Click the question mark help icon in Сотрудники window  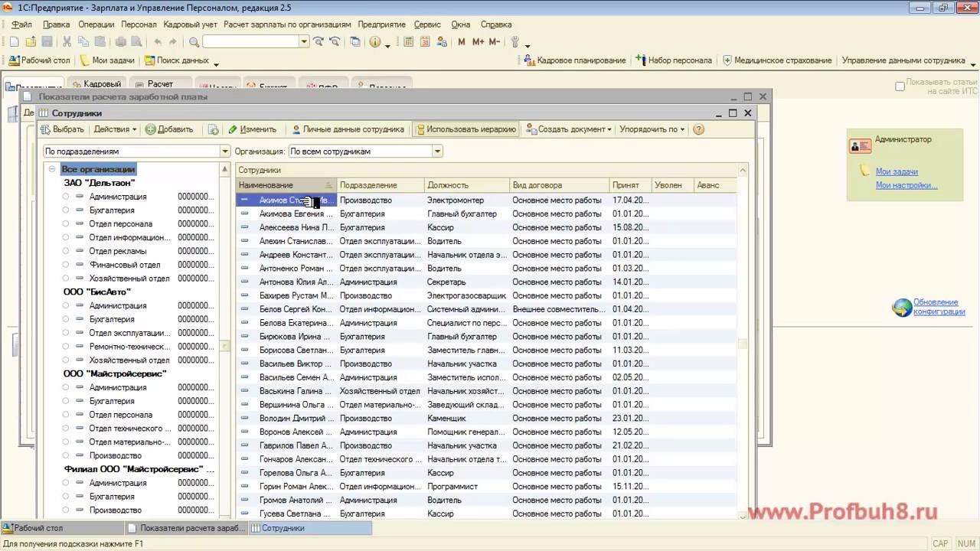(x=698, y=129)
